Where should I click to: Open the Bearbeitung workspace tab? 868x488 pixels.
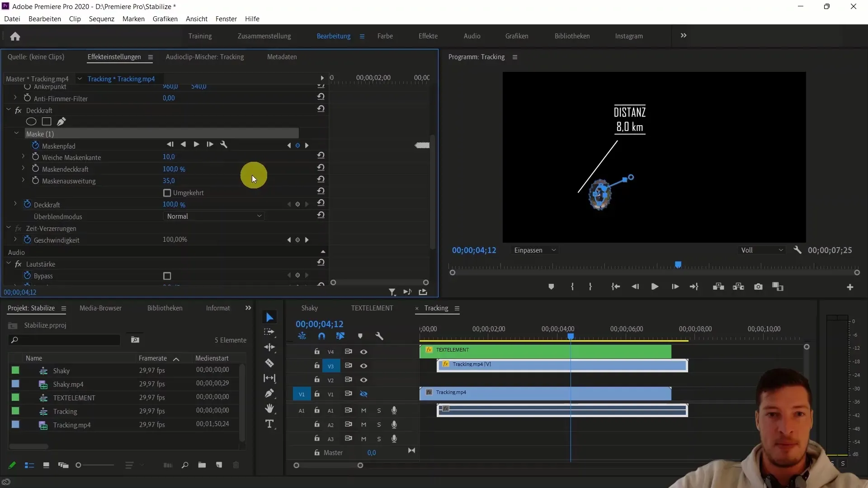[x=333, y=36]
